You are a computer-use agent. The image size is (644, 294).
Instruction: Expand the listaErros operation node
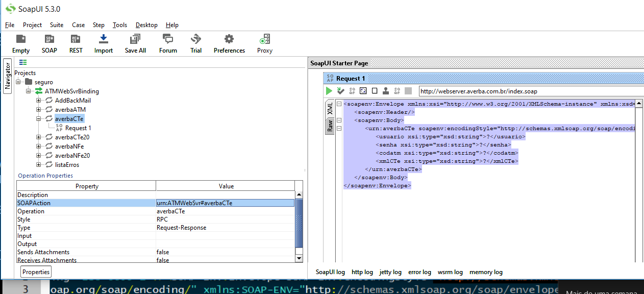coord(39,165)
